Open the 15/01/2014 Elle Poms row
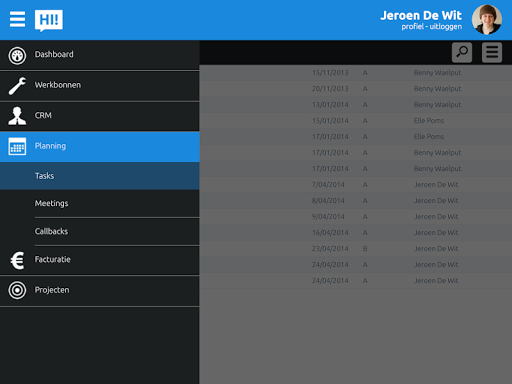The image size is (512, 384). click(356, 121)
